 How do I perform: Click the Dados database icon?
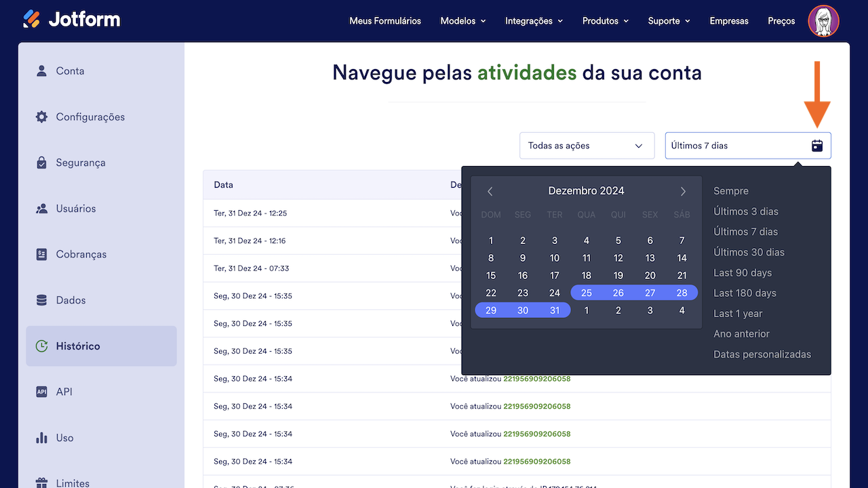42,300
